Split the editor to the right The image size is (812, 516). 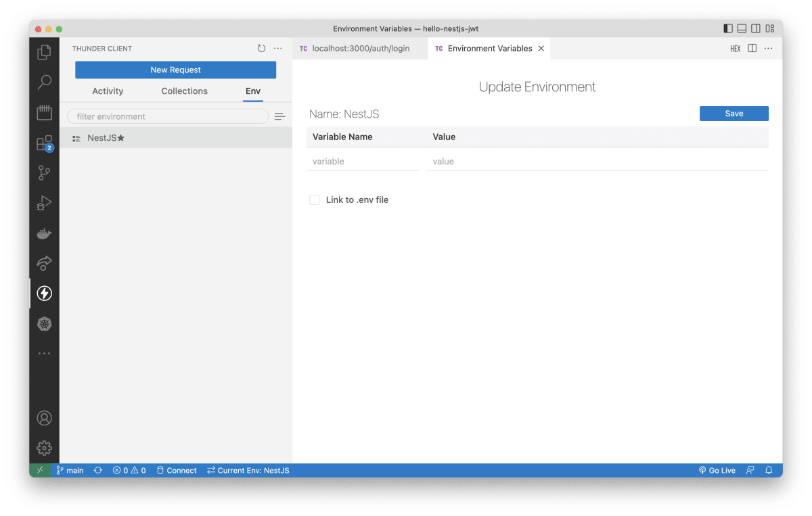[x=752, y=49]
